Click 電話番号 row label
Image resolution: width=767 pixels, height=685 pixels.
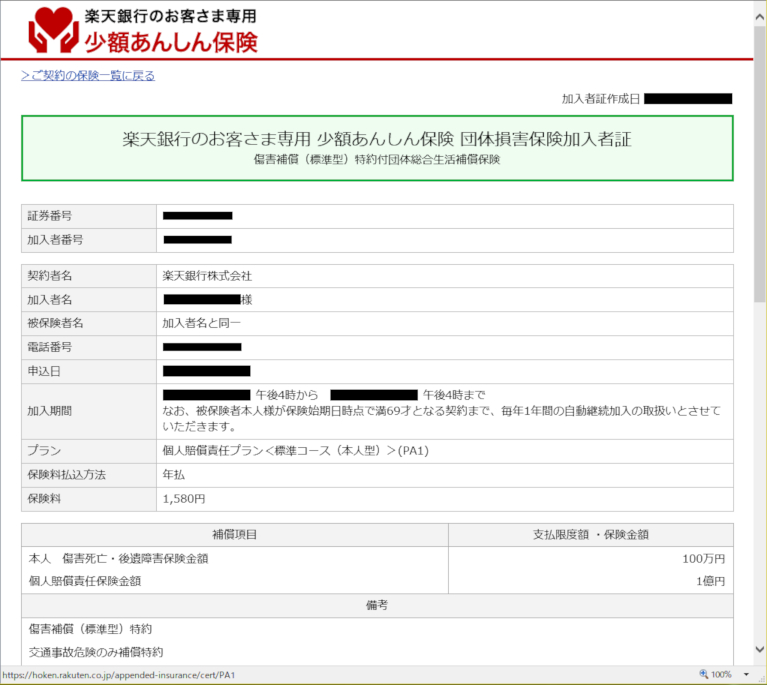coord(50,347)
